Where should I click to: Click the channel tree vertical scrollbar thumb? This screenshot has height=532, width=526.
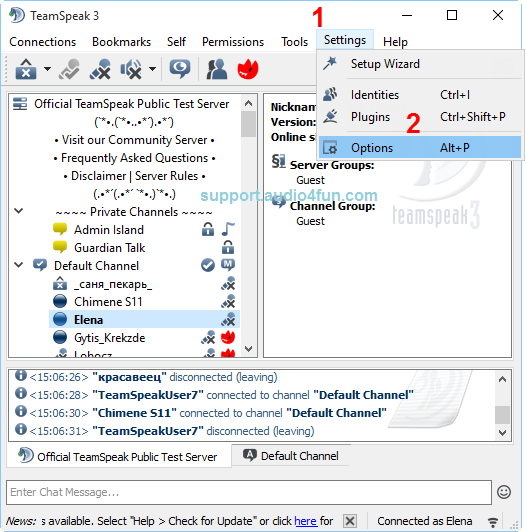tap(248, 124)
